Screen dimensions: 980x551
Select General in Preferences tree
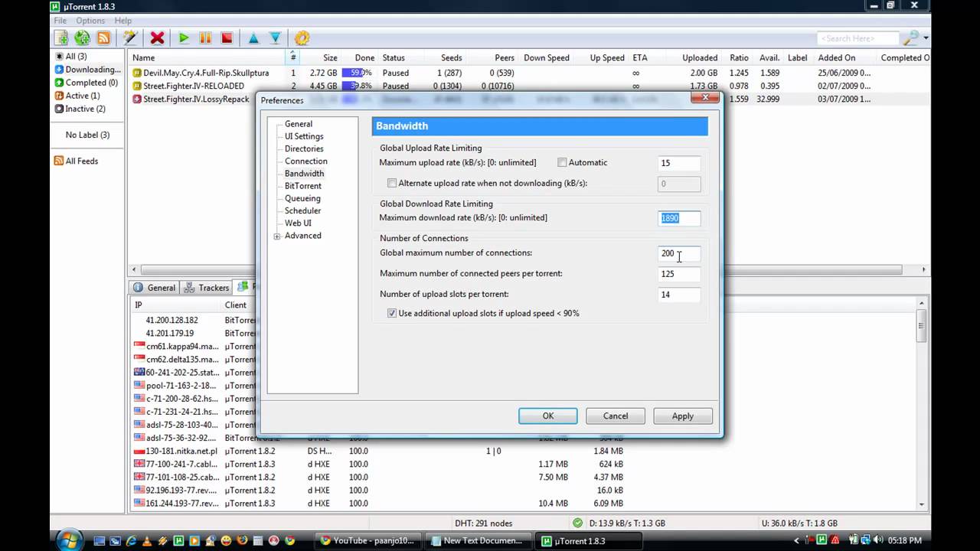[299, 124]
